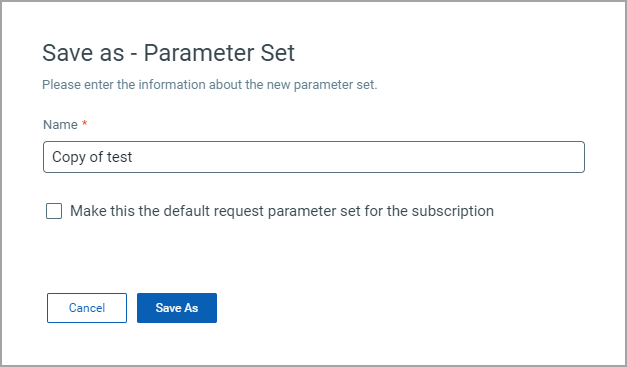Viewport: 627px width, 367px height.
Task: Confirm saving the new parameter set
Action: (x=177, y=308)
